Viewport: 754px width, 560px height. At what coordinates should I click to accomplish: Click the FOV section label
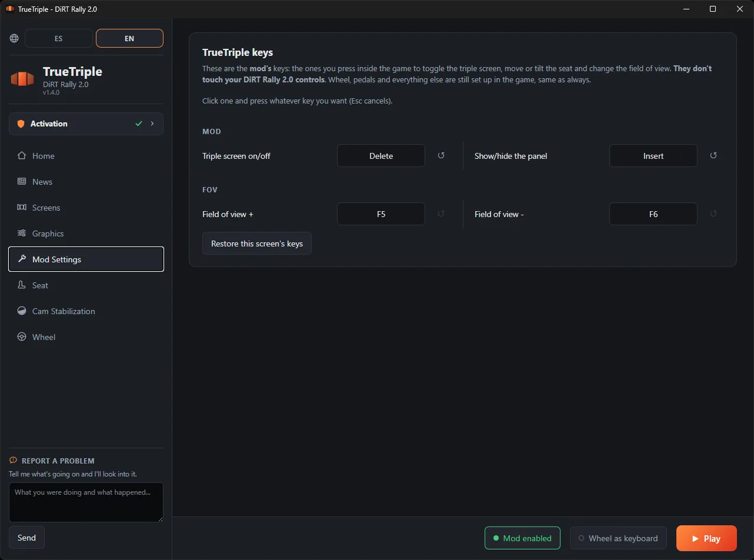pos(210,190)
